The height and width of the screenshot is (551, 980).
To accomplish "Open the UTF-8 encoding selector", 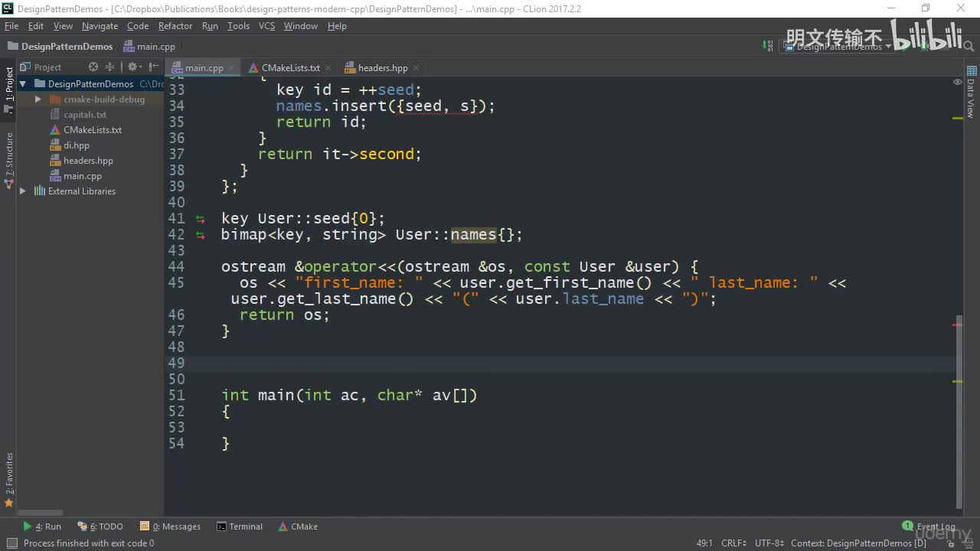I will 769,543.
